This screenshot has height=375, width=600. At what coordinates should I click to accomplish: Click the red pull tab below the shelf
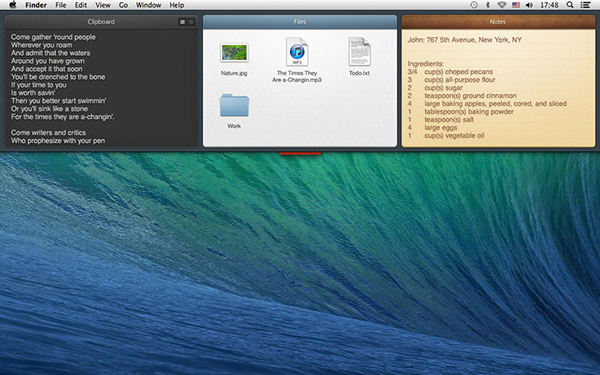[x=300, y=153]
